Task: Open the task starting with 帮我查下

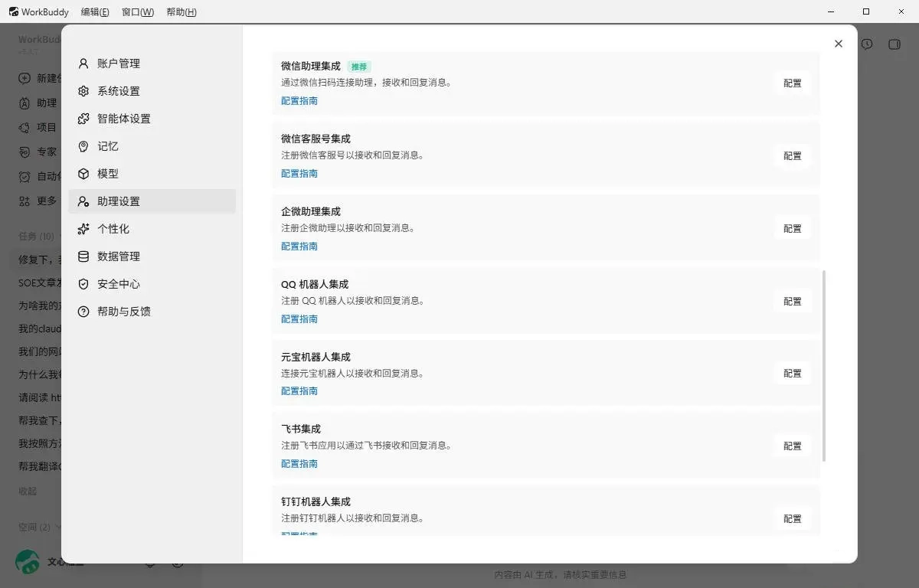Action: (40, 420)
